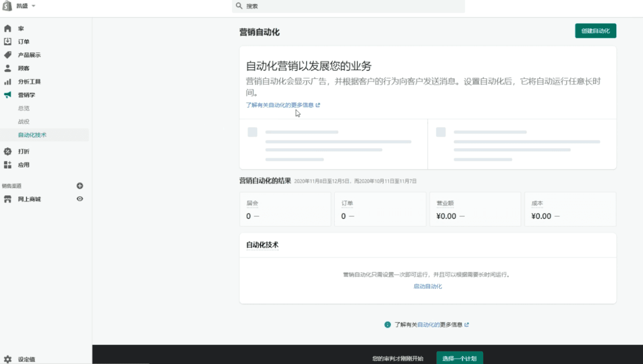
Task: Open the 启动自动化 link
Action: (428, 286)
